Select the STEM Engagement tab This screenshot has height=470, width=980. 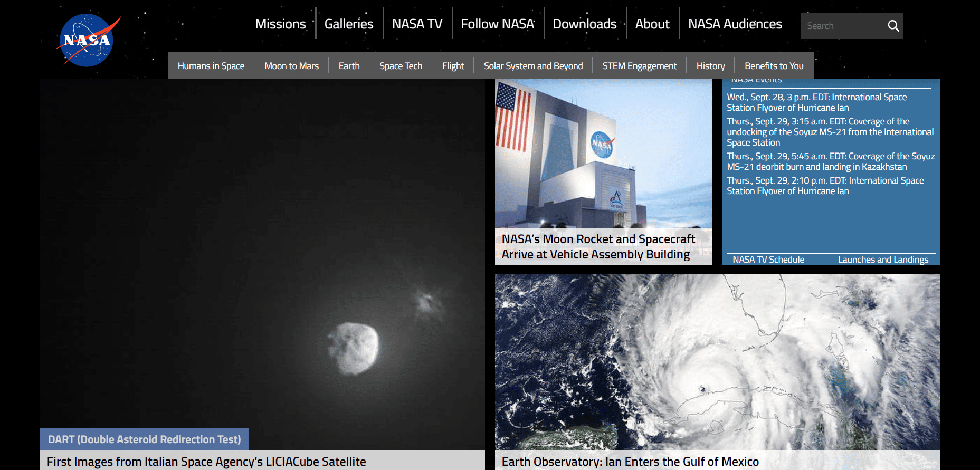pyautogui.click(x=639, y=66)
